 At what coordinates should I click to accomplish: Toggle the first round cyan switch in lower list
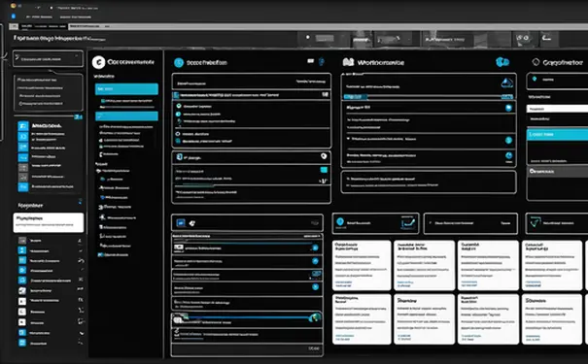(x=315, y=248)
